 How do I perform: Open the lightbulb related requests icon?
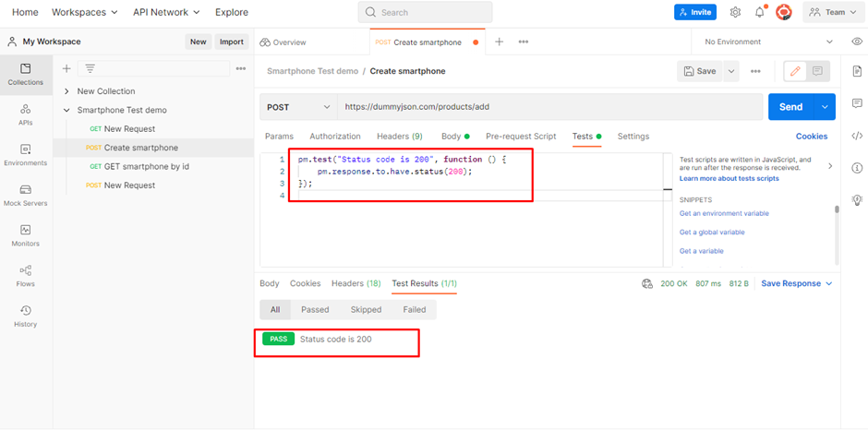tap(857, 199)
